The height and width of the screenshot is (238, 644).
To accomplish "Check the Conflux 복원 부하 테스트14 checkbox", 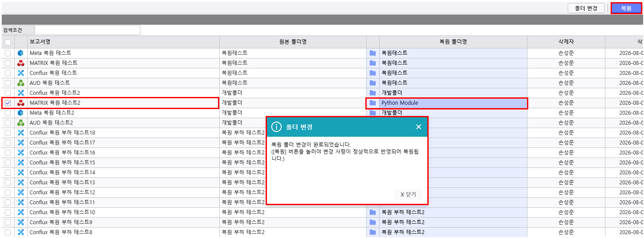I will tap(8, 172).
